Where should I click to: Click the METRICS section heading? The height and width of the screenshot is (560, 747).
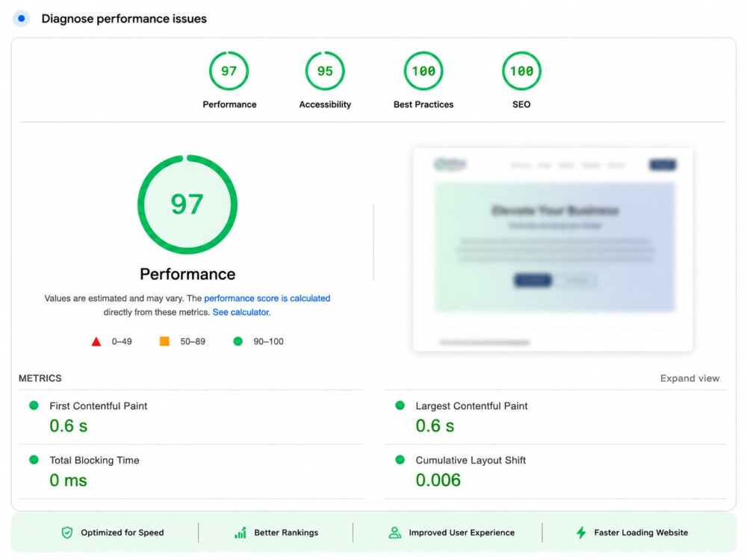click(x=40, y=378)
